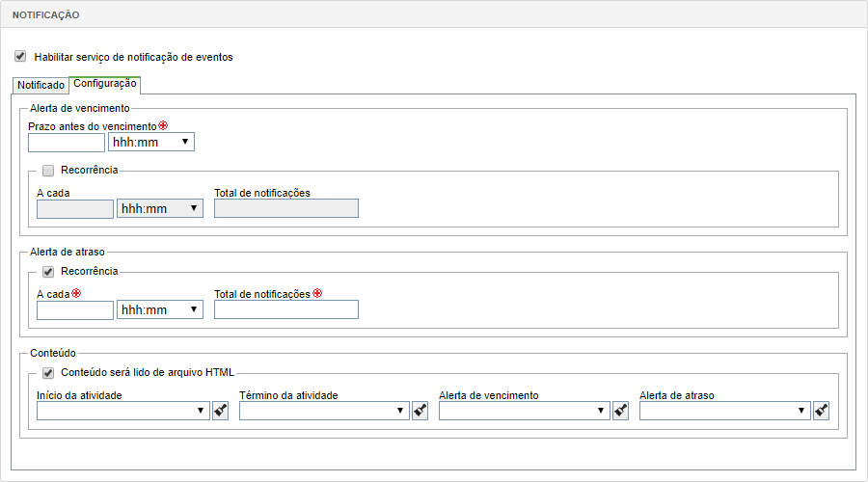The image size is (868, 482).
Task: Clear the Término da atividade selection with the brush icon
Action: coord(420,411)
